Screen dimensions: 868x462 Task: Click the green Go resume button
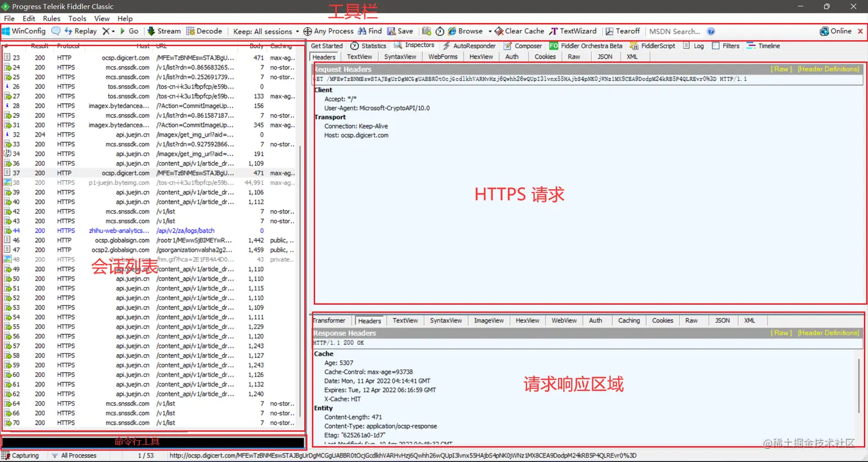click(129, 31)
